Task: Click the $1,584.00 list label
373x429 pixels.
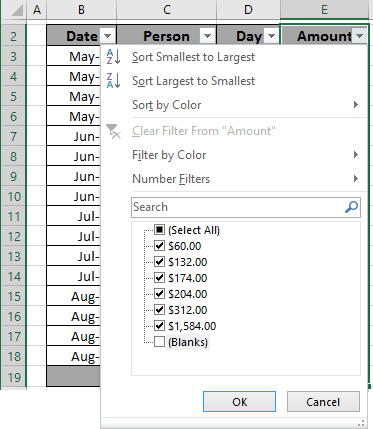Action: (192, 326)
